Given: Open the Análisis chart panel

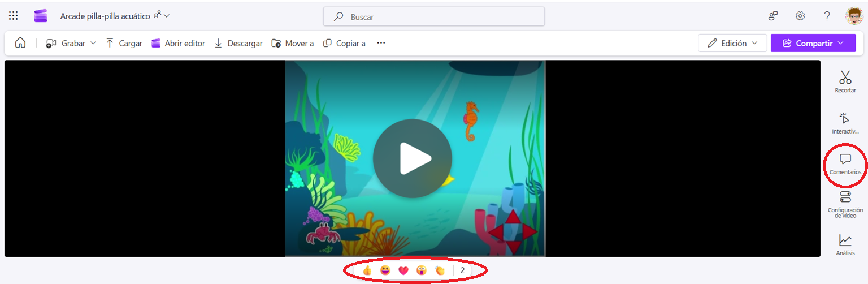Looking at the screenshot, I should (x=845, y=245).
